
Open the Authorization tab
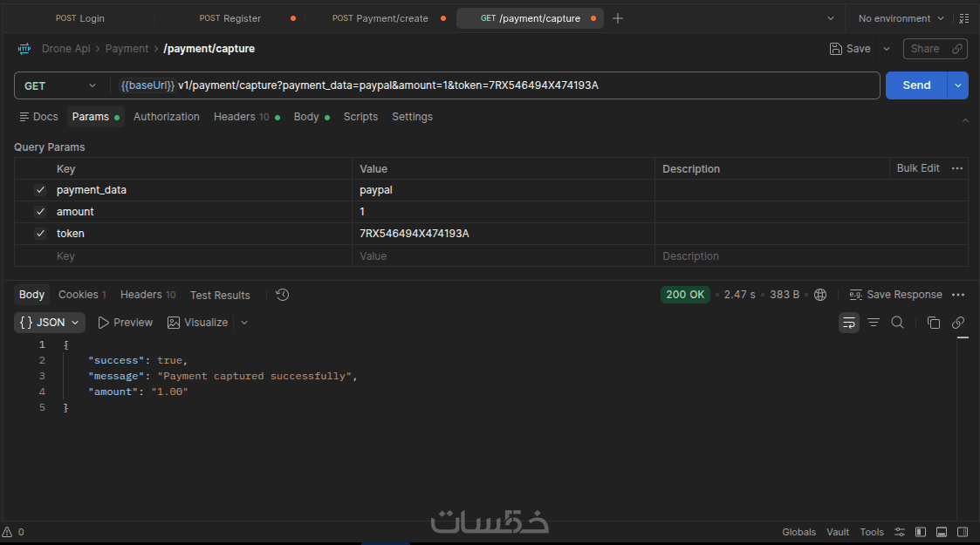(167, 117)
